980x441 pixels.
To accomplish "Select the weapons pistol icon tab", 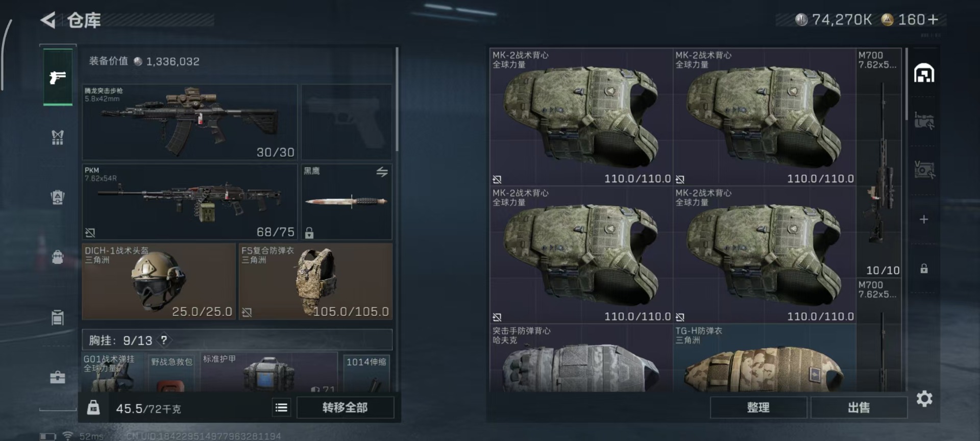I will pyautogui.click(x=58, y=77).
